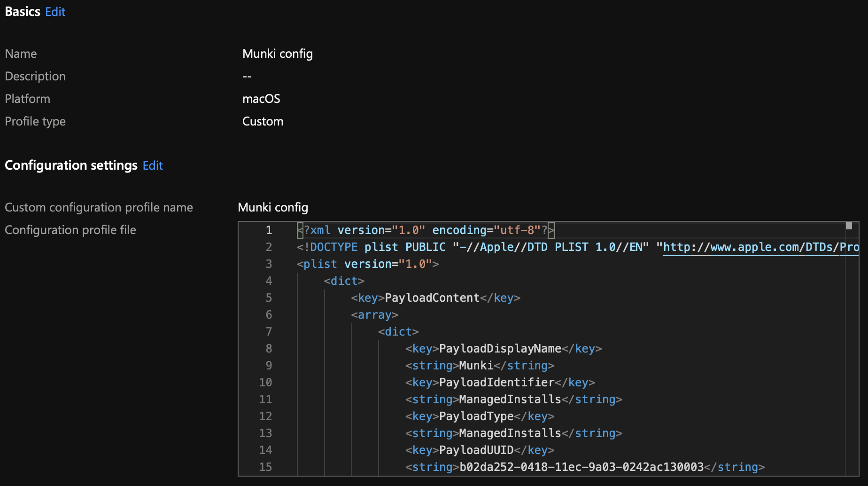Click the PayloadType key line

476,416
